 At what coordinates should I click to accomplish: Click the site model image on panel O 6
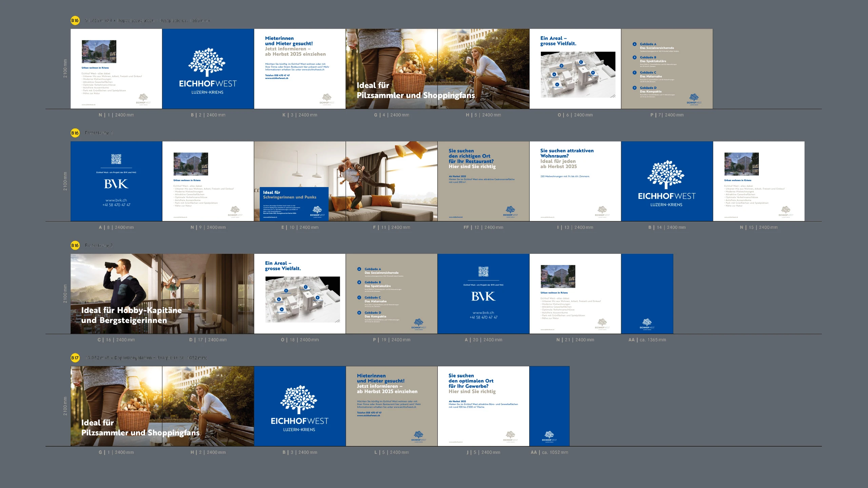tap(578, 75)
